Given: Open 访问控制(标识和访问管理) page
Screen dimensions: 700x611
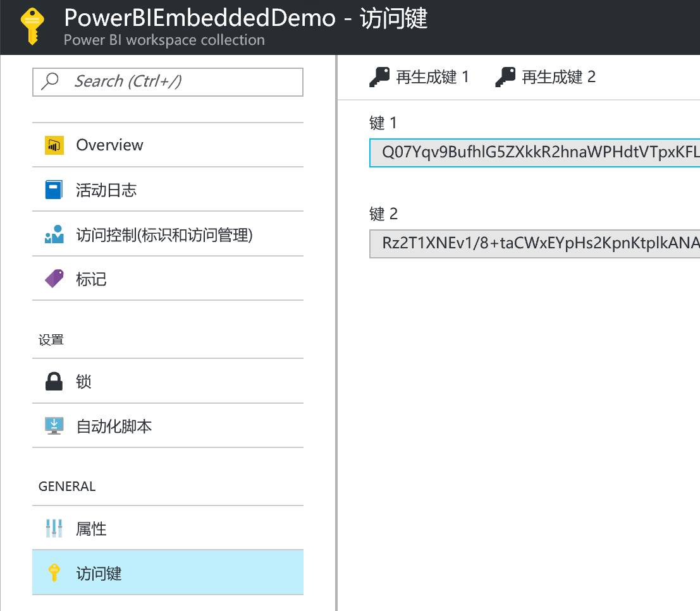Looking at the screenshot, I should pos(168,234).
